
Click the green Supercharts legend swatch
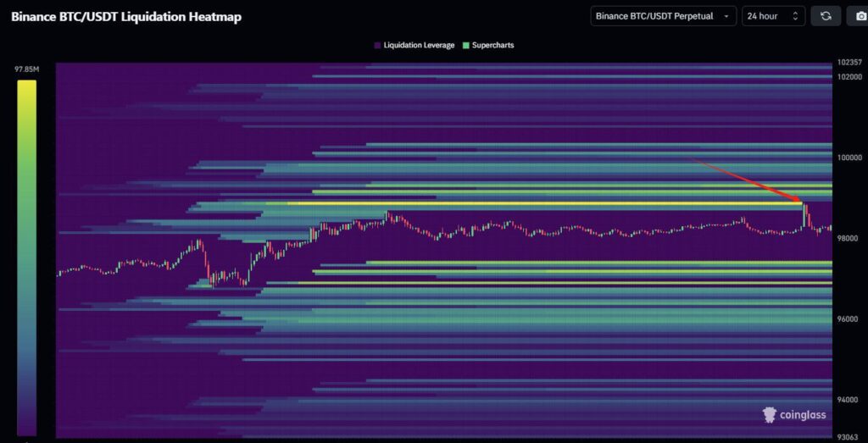pos(465,46)
